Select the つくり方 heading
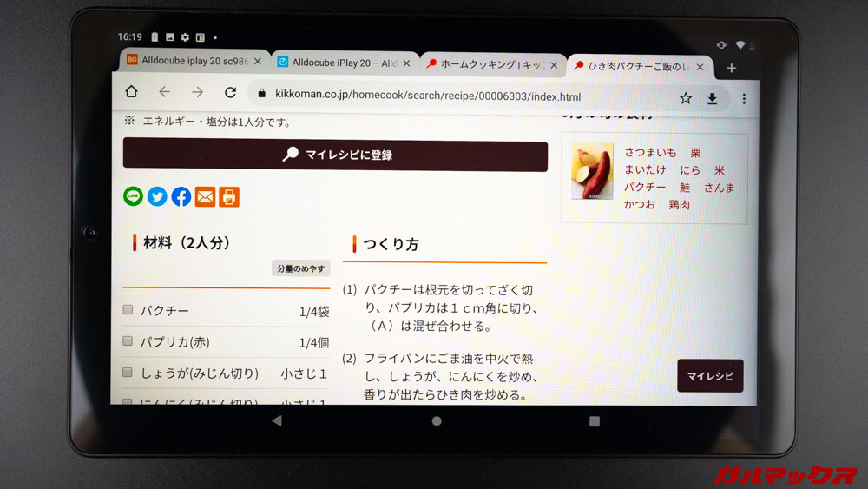This screenshot has height=489, width=868. tap(391, 244)
